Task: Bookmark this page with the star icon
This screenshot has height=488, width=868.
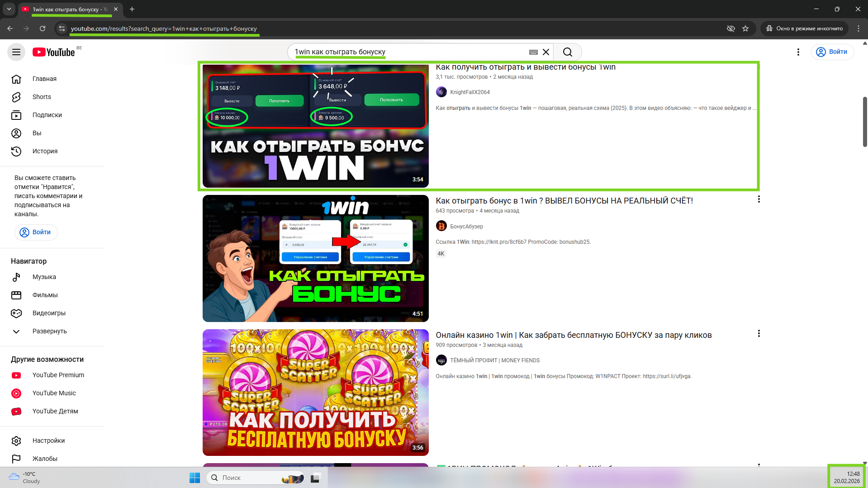Action: 745,28
